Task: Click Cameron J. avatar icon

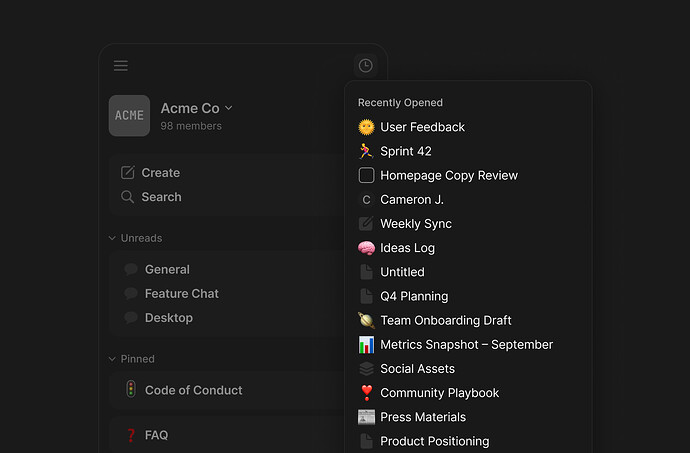Action: click(x=366, y=200)
